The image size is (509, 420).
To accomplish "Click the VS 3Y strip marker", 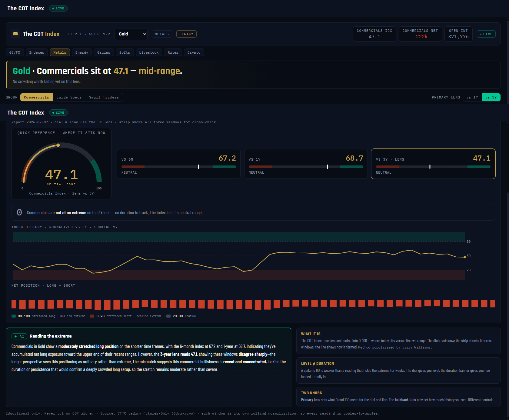I will coord(430,167).
